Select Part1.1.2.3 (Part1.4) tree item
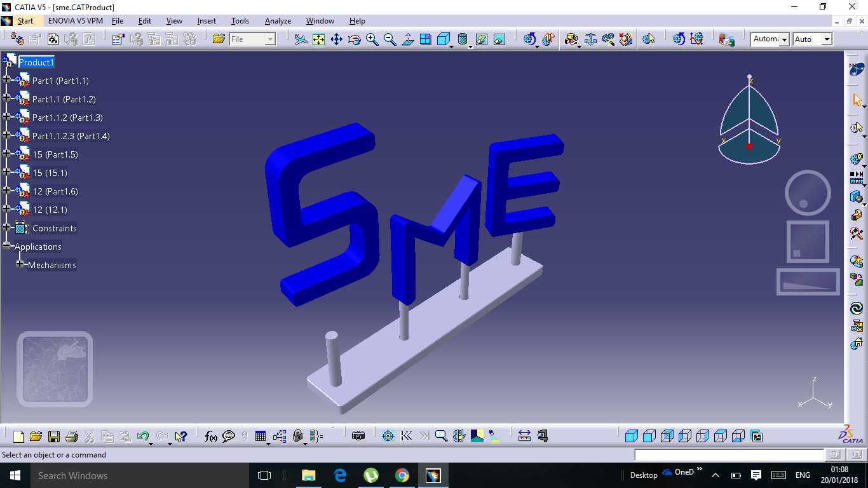This screenshot has width=868, height=488. (71, 136)
